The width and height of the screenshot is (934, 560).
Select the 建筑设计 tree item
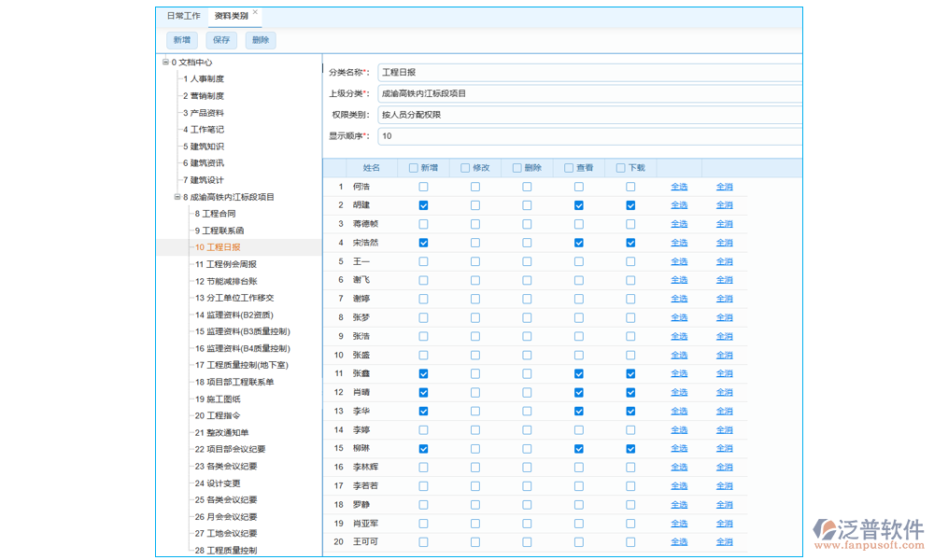coord(205,179)
